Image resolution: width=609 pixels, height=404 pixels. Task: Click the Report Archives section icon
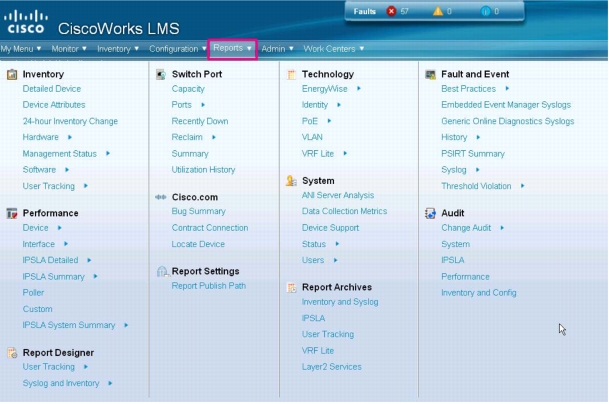click(x=291, y=287)
